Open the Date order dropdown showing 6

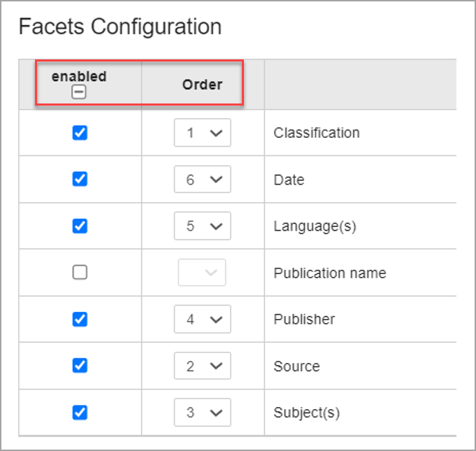point(203,179)
